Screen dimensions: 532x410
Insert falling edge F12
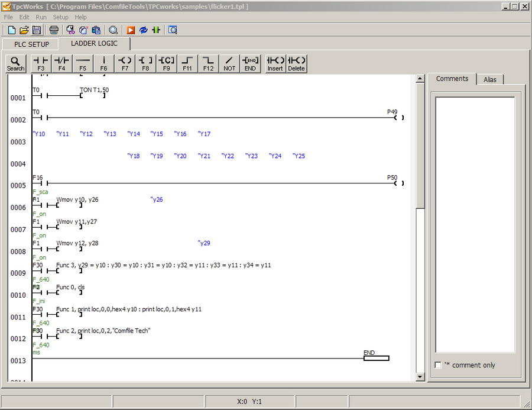[208, 63]
